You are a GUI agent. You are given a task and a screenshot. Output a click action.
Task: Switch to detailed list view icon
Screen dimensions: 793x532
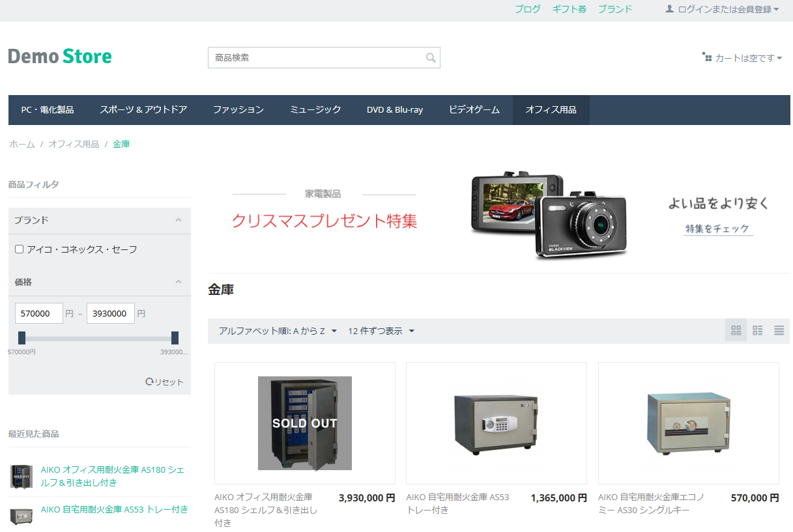coord(758,331)
